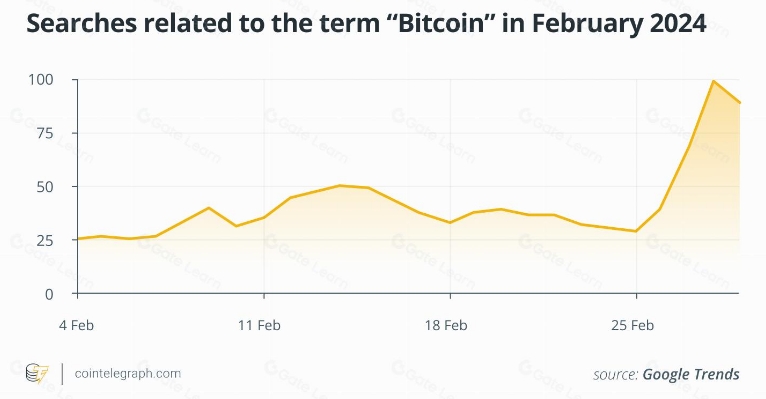
Task: Click the 18 Feb axis label
Action: tap(446, 325)
